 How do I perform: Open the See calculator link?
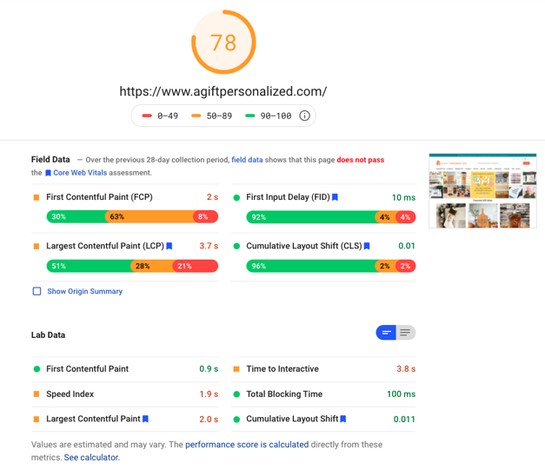(x=91, y=457)
